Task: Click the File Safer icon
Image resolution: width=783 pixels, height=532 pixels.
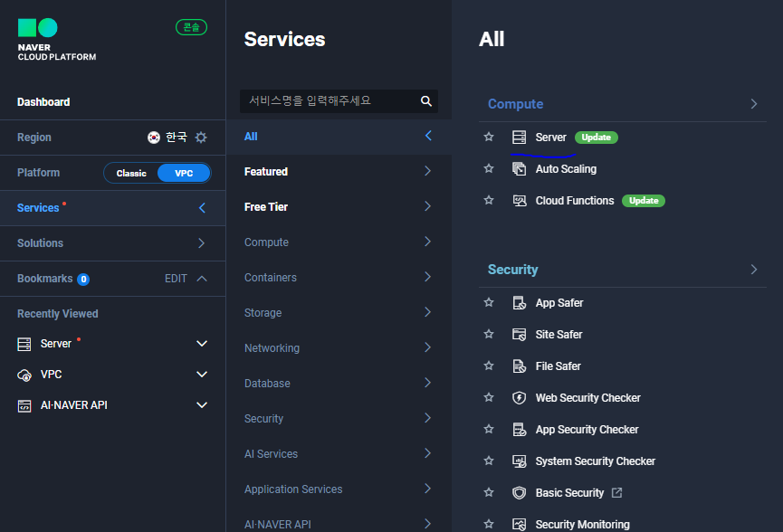Action: 520,366
